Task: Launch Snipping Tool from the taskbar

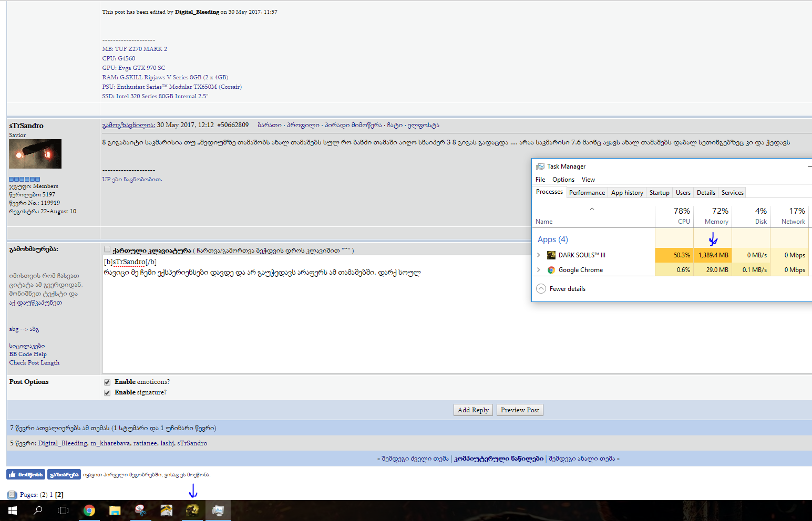Action: pos(140,510)
